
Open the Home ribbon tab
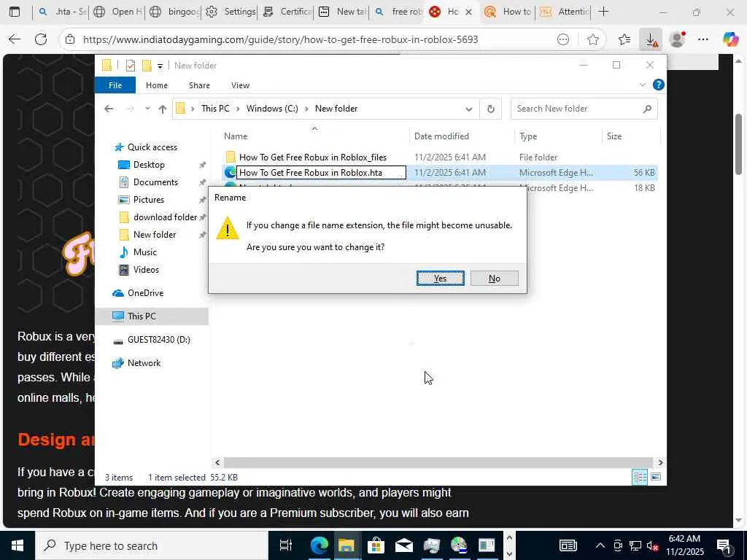(x=157, y=85)
